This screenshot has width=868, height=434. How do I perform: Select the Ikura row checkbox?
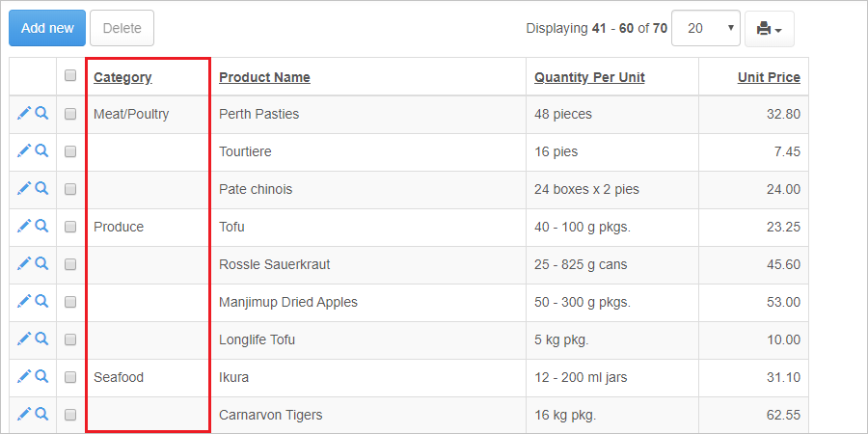pyautogui.click(x=70, y=377)
